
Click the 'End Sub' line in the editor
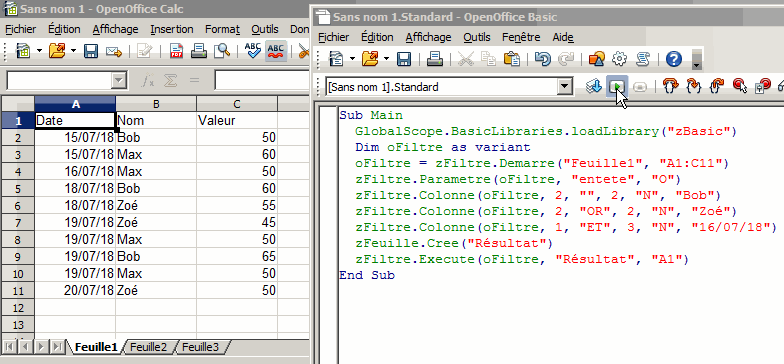[367, 276]
